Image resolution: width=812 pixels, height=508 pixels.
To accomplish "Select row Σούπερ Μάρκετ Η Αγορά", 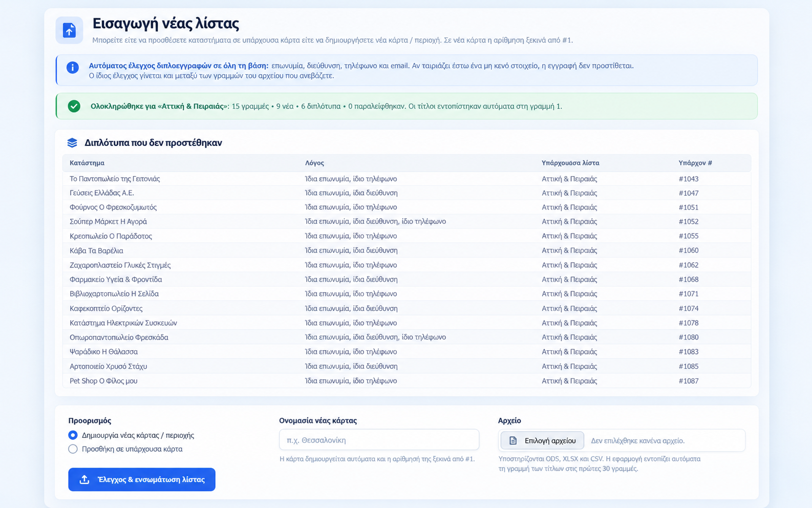I will [407, 222].
